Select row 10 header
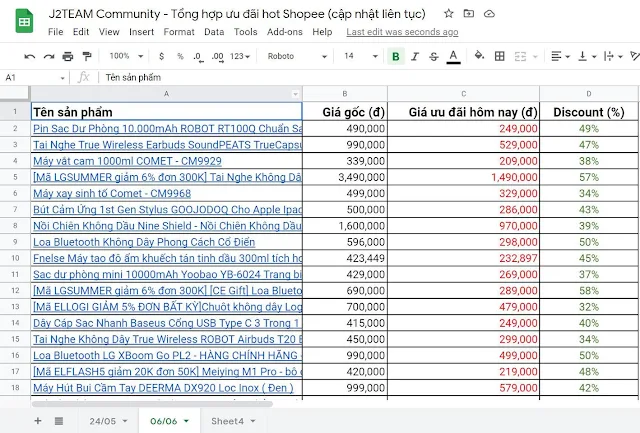 pos(15,258)
